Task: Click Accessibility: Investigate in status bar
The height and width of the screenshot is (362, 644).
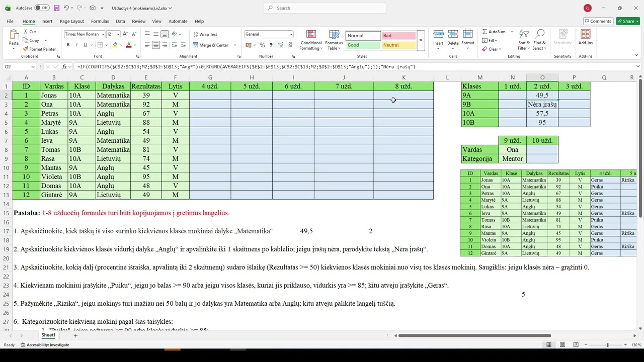Action: click(45, 345)
